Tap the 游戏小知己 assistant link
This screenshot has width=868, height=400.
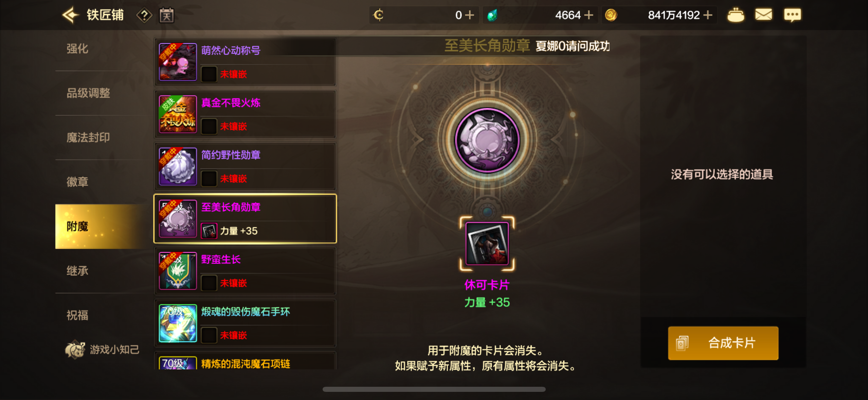click(102, 349)
